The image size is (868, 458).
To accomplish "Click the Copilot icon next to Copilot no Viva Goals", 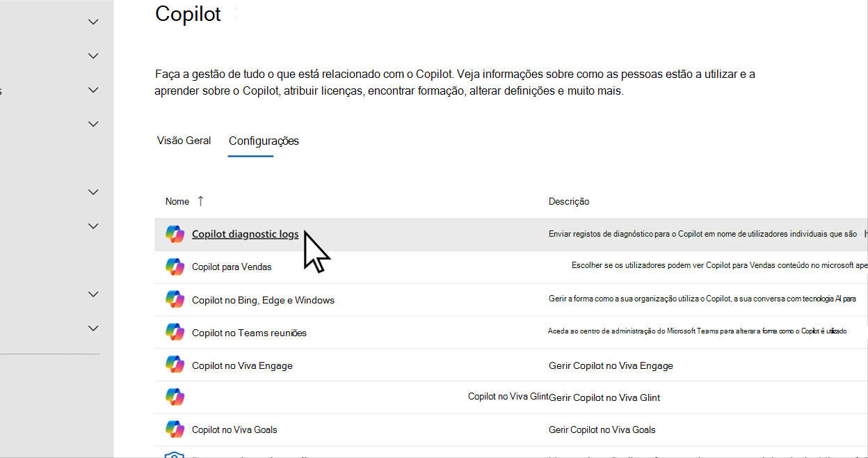I will pyautogui.click(x=175, y=429).
